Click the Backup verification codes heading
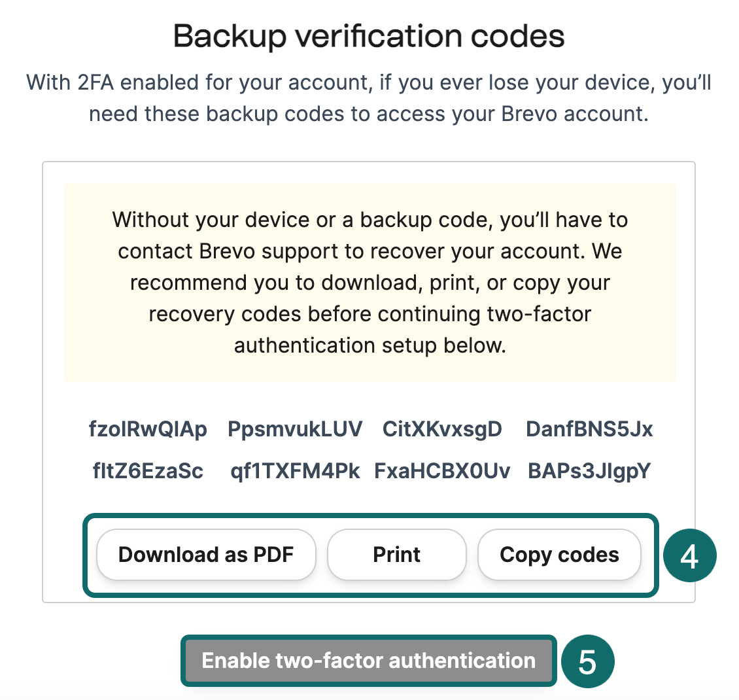The height and width of the screenshot is (700, 739). (x=369, y=37)
